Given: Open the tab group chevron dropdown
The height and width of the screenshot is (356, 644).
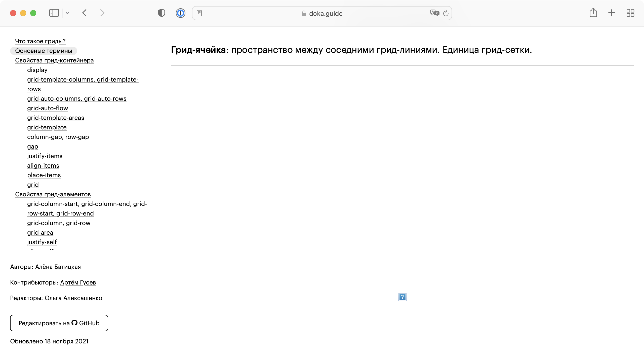Looking at the screenshot, I should tap(67, 13).
